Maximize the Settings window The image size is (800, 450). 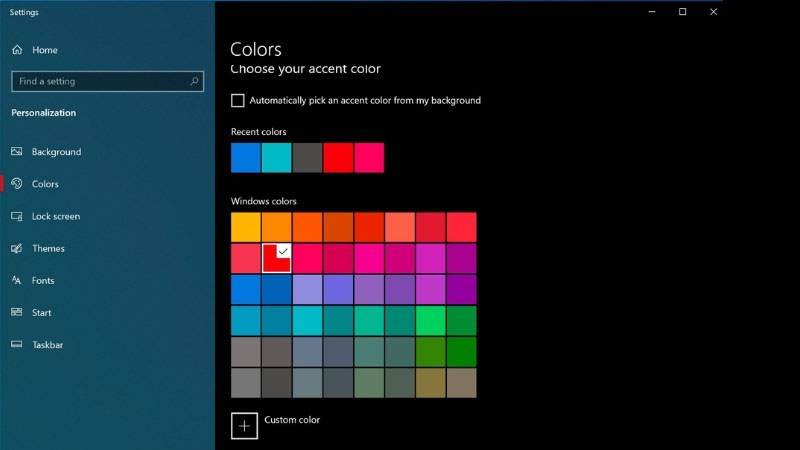coord(682,12)
